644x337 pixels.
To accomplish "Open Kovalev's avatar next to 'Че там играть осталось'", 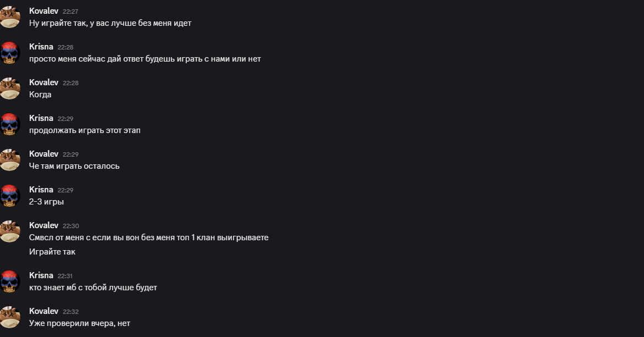I will tap(9, 161).
